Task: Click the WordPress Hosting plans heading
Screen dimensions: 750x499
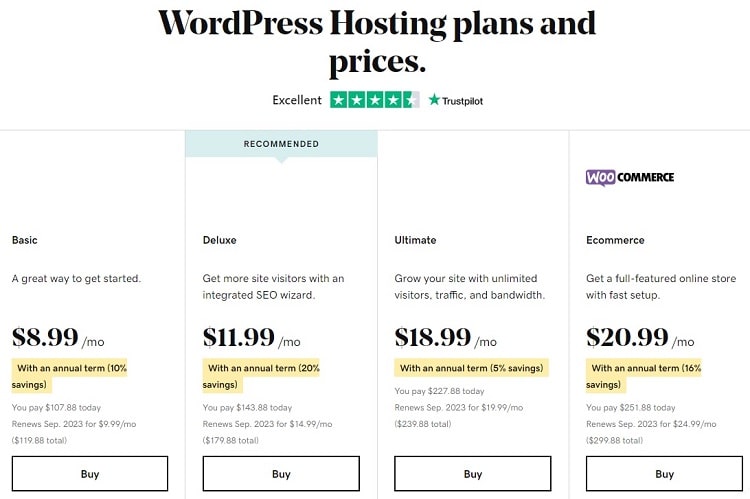Action: pos(377,42)
